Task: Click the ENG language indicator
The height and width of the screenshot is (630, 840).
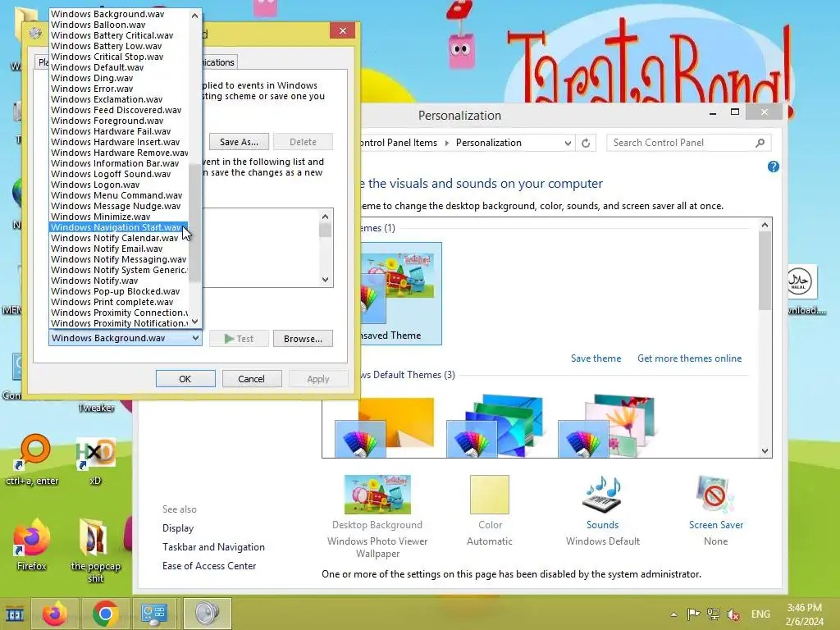Action: click(x=760, y=614)
